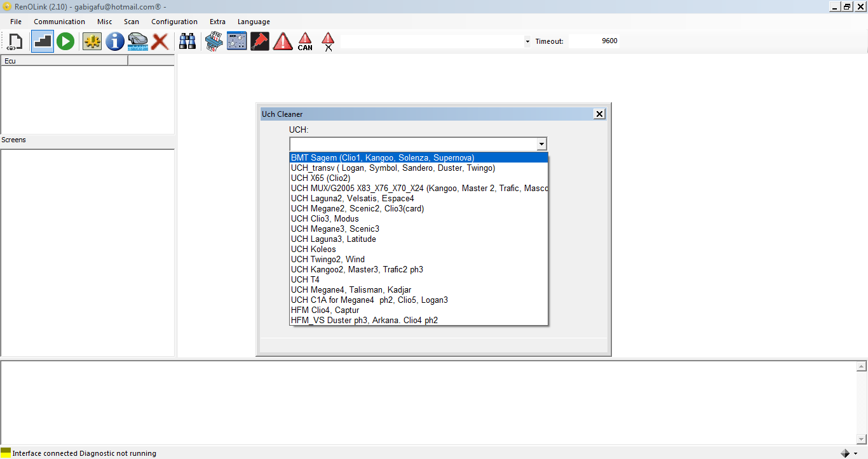Click the red X toolbar icon

[160, 42]
